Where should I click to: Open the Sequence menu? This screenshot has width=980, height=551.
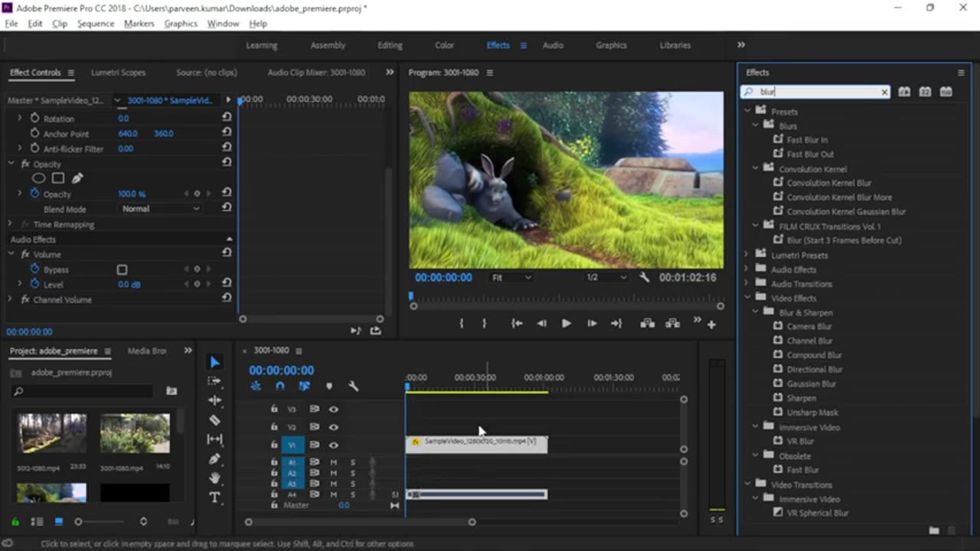click(96, 24)
